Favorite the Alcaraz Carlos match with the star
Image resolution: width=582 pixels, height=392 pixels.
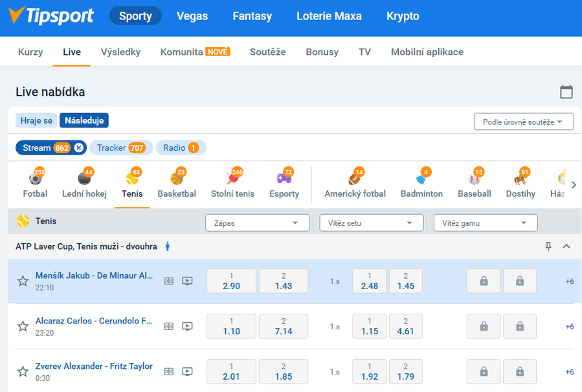(x=23, y=327)
